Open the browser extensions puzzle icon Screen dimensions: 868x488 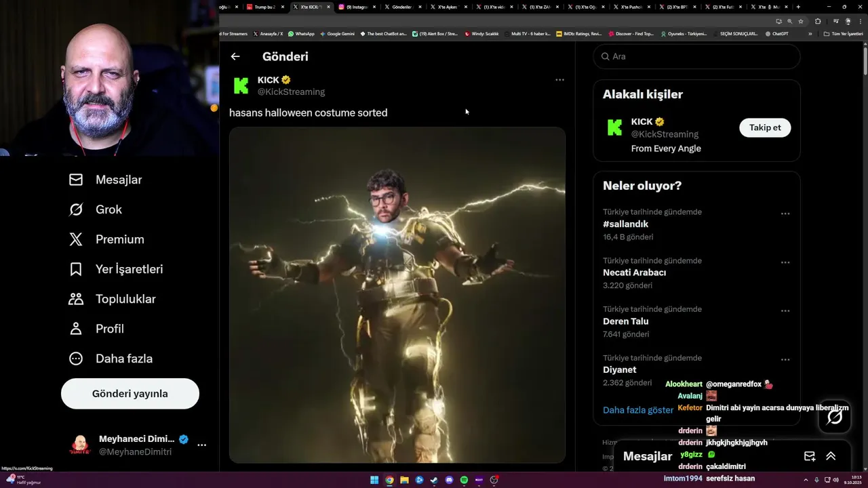pos(818,21)
